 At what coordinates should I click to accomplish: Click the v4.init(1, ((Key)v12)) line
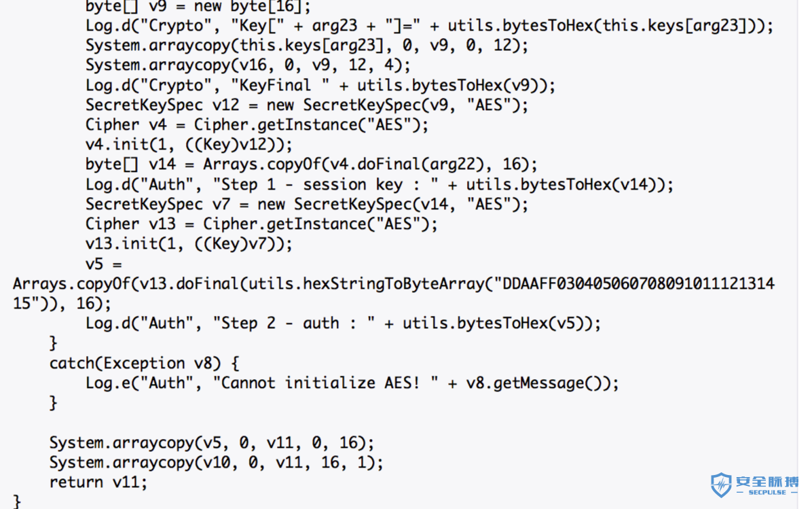pyautogui.click(x=189, y=145)
